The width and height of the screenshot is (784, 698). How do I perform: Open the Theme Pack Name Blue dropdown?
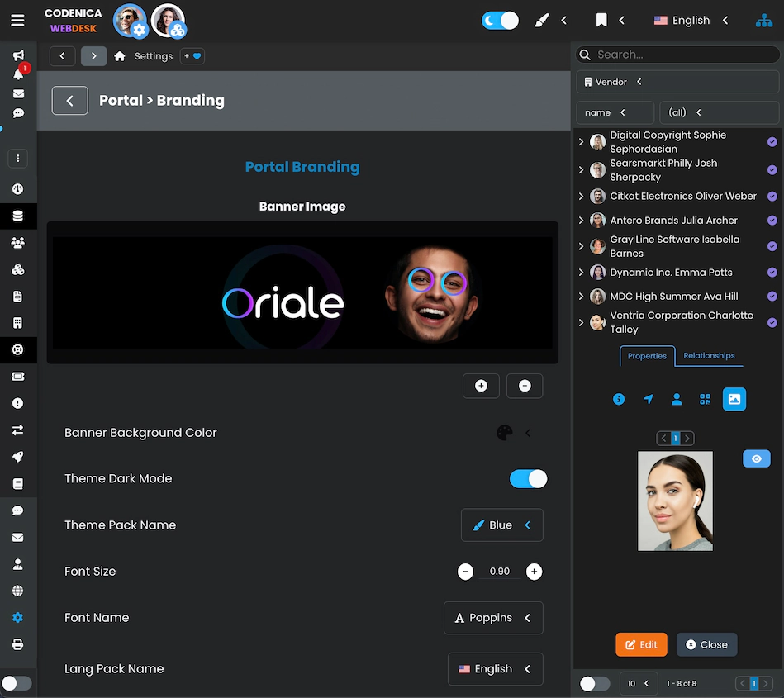[501, 525]
